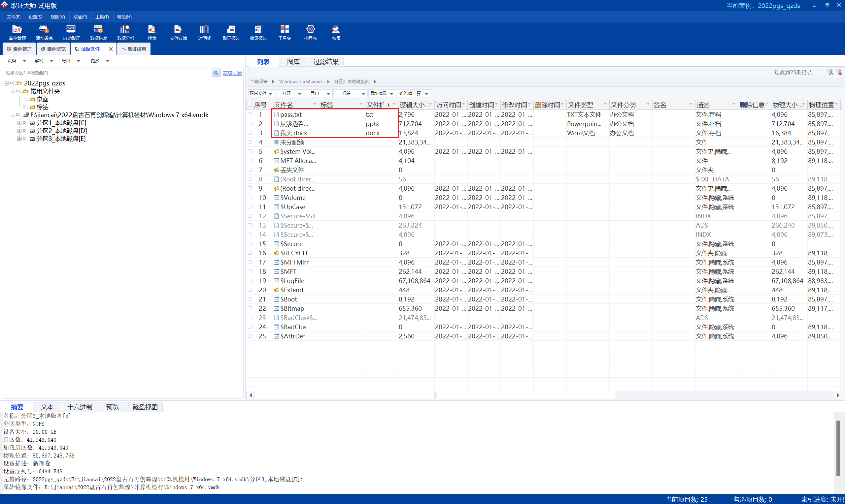Click the 过滤 分区3_本地磁盘[E] input field
The image size is (845, 504).
click(x=108, y=73)
